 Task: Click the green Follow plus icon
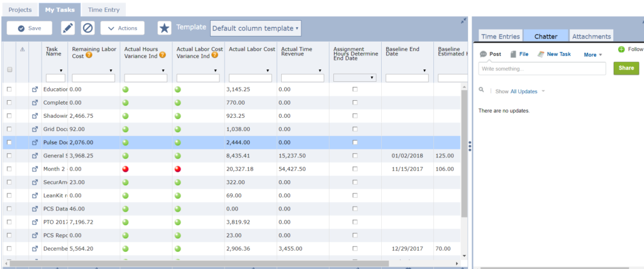click(621, 49)
